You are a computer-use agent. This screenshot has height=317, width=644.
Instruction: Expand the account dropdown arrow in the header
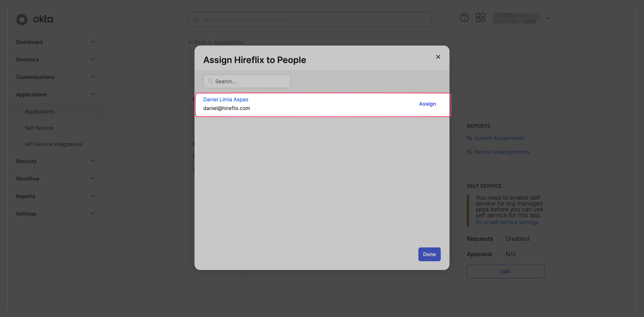[x=548, y=18]
